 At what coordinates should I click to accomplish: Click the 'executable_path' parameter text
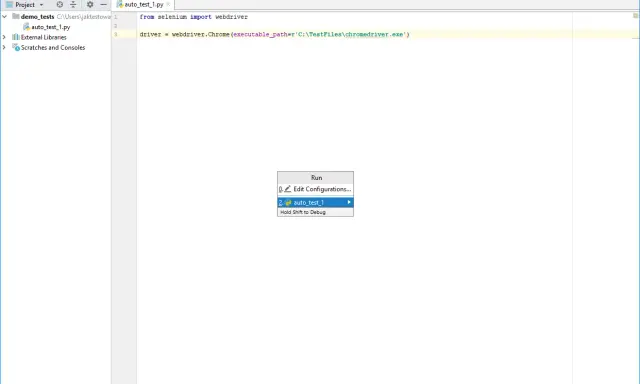click(260, 34)
